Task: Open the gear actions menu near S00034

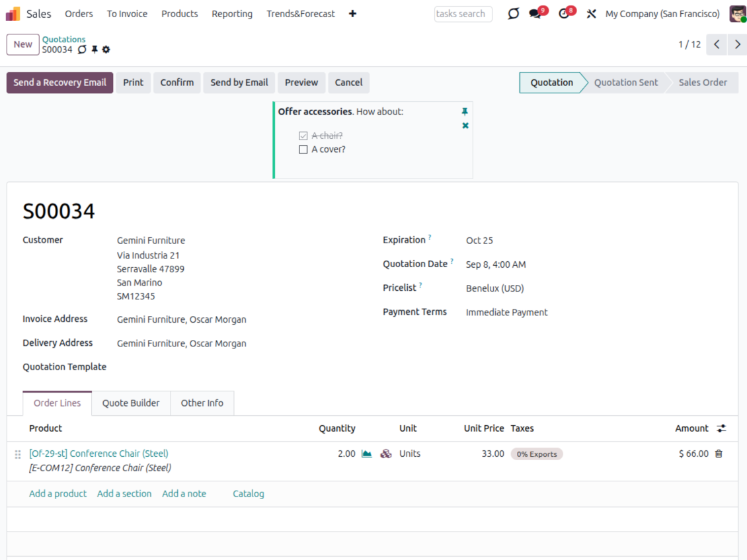Action: tap(106, 50)
